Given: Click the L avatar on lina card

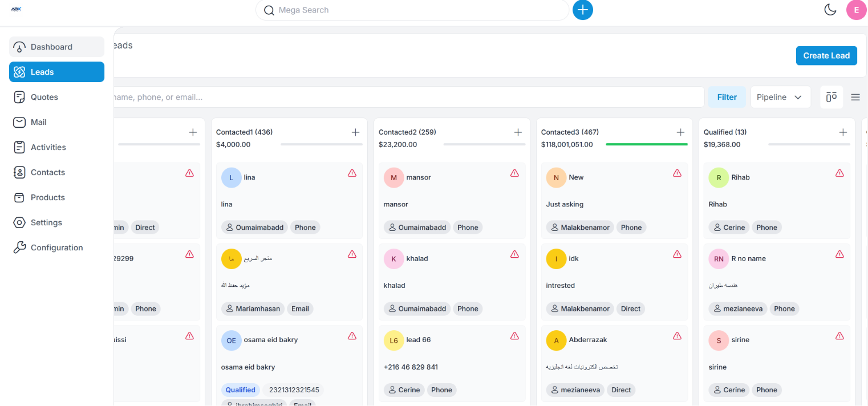Looking at the screenshot, I should click(231, 177).
